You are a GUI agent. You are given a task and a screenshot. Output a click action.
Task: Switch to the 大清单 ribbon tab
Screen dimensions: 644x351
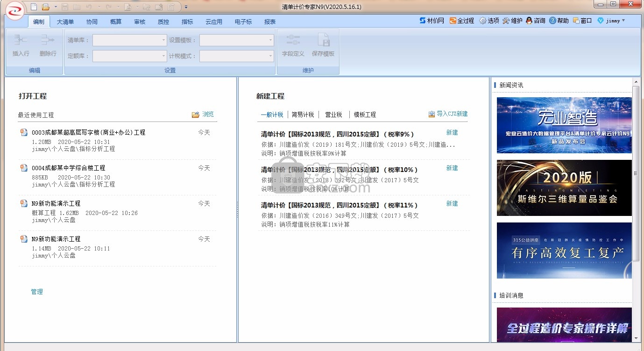[x=65, y=21]
